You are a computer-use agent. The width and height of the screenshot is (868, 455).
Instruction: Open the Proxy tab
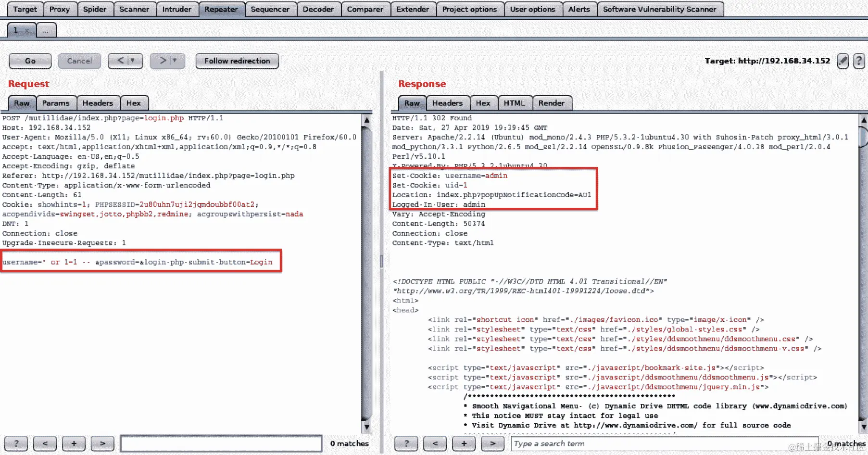click(x=60, y=9)
